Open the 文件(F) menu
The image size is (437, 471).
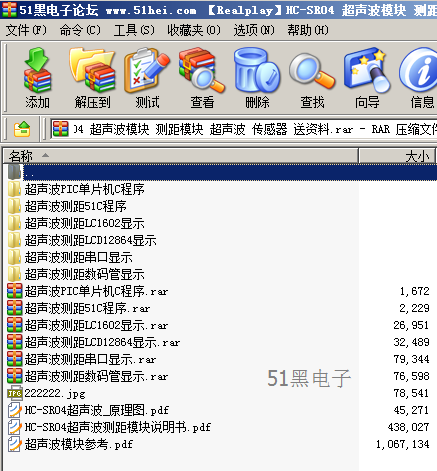tap(26, 30)
